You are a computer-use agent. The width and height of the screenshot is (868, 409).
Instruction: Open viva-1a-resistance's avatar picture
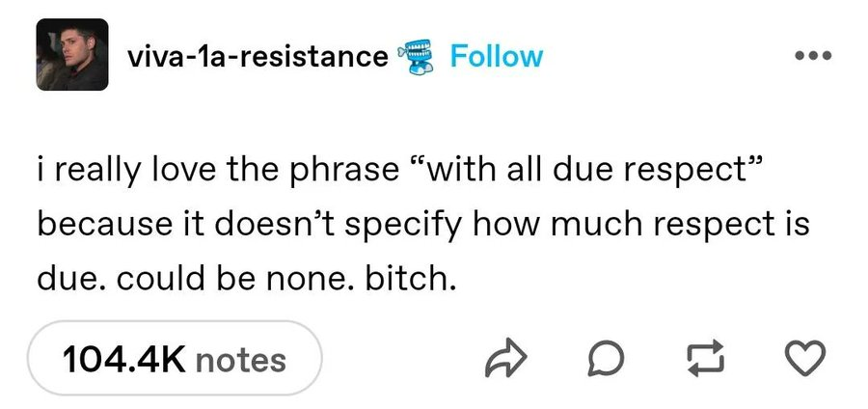coord(72,54)
